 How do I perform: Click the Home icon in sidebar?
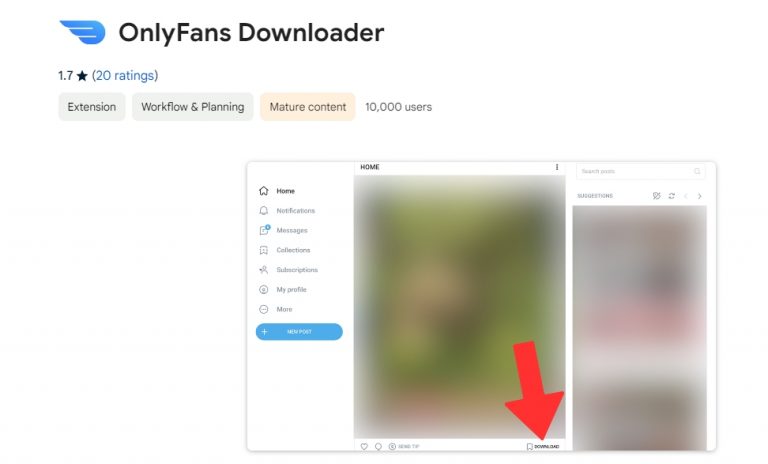point(264,191)
